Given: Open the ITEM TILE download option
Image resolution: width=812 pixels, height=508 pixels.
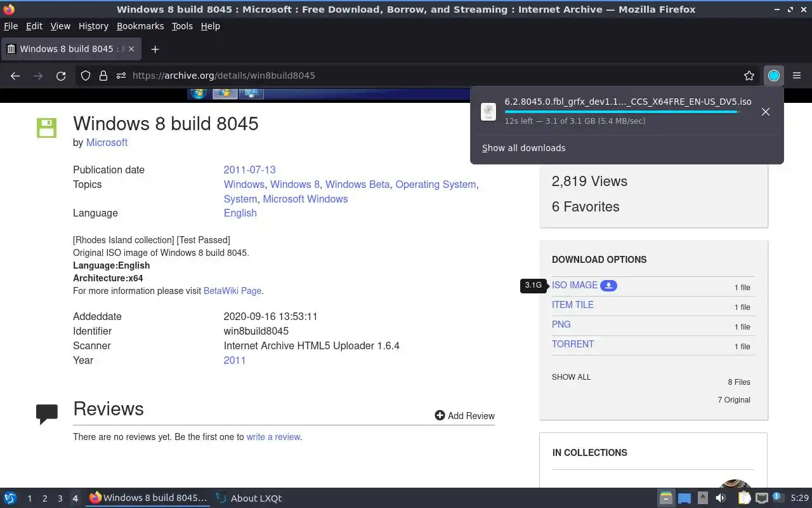Looking at the screenshot, I should coord(573,305).
